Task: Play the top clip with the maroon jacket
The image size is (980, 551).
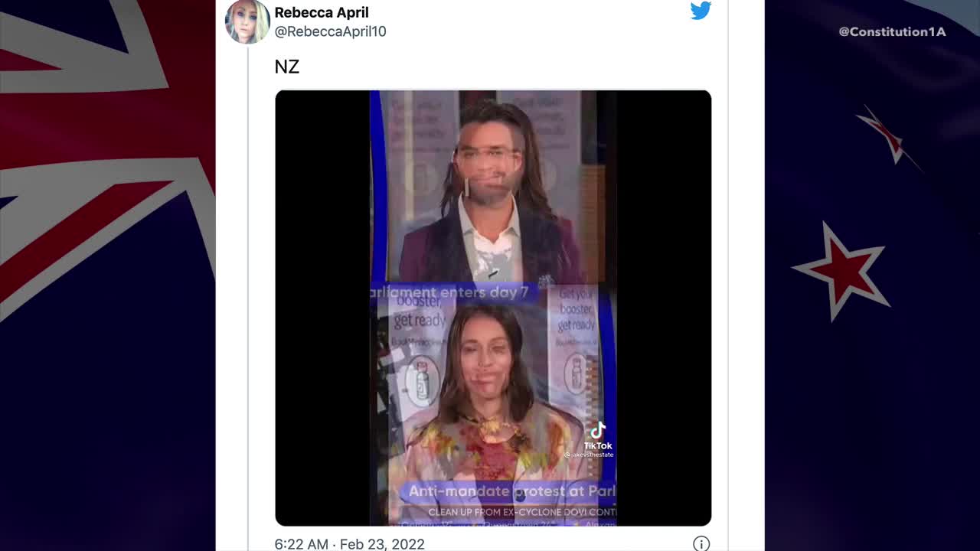Action: [490, 191]
